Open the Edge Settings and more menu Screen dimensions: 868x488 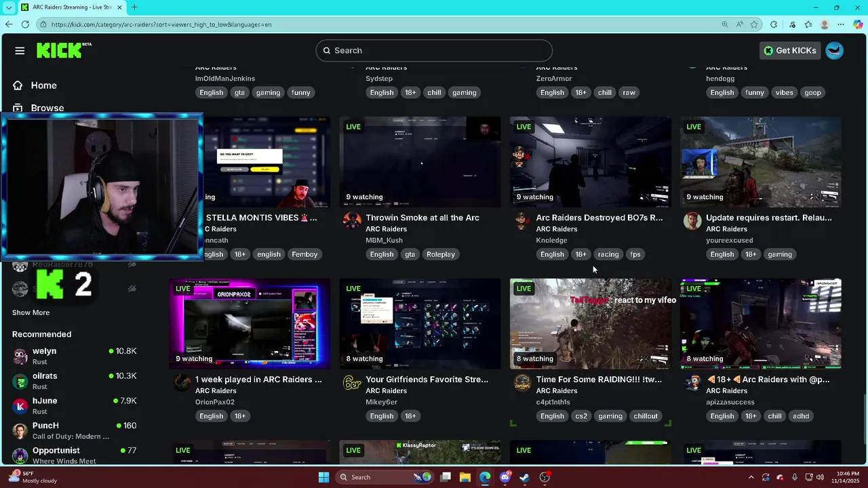click(841, 24)
